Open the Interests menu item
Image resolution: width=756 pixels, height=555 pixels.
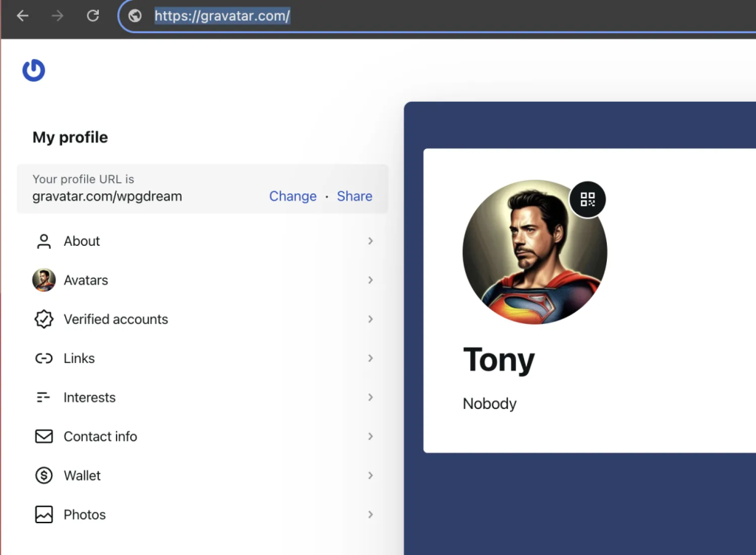click(x=202, y=397)
